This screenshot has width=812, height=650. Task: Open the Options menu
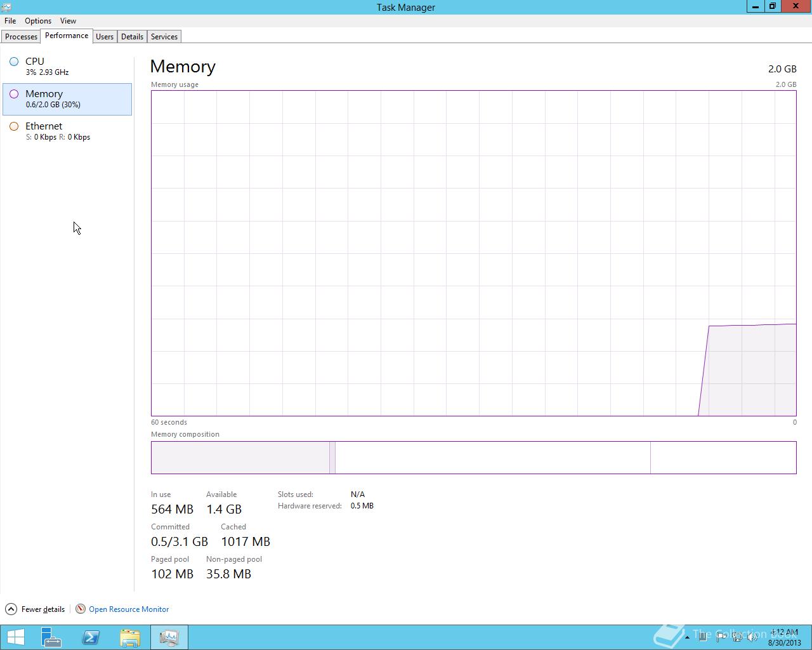(x=38, y=21)
